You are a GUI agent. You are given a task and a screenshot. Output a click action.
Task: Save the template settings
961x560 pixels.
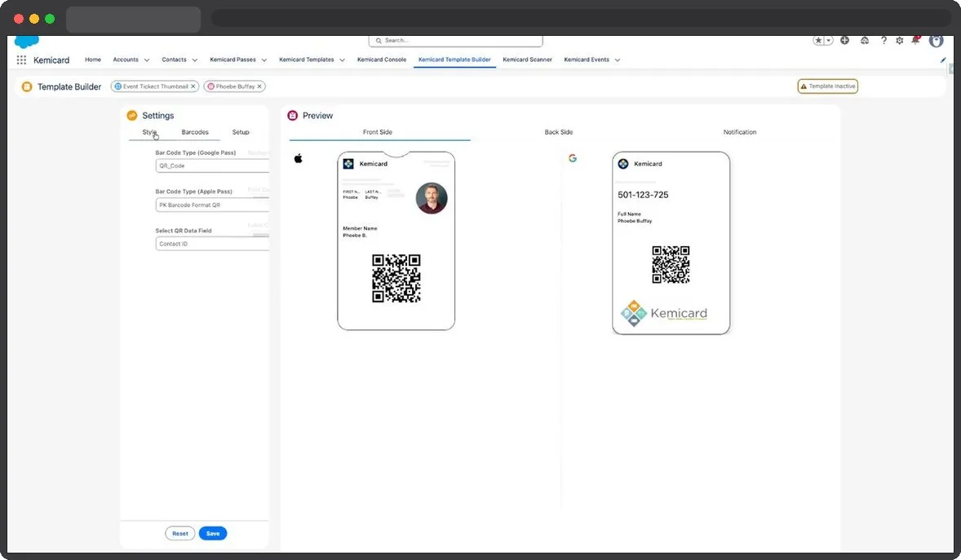pyautogui.click(x=213, y=533)
